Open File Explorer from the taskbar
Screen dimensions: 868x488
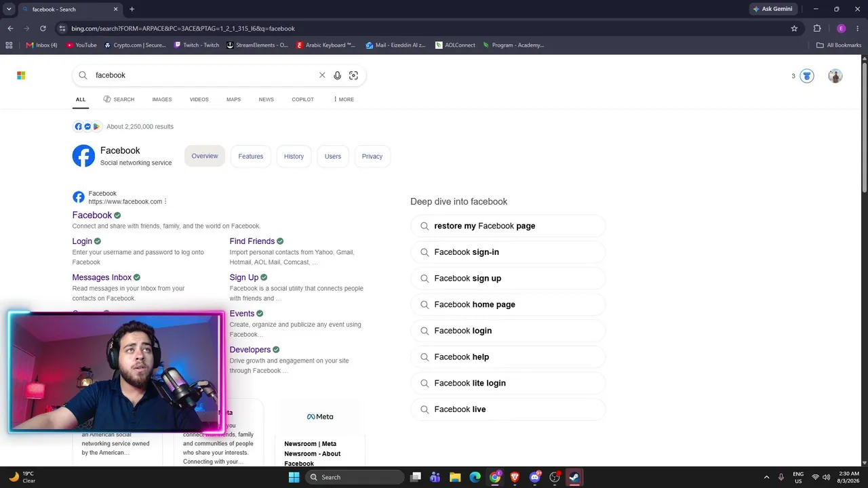coord(455,477)
